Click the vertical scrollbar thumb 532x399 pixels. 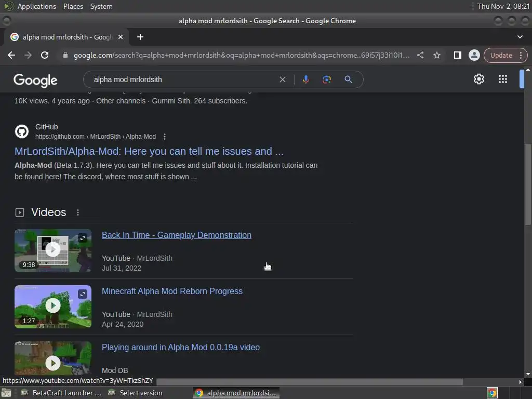point(528,184)
